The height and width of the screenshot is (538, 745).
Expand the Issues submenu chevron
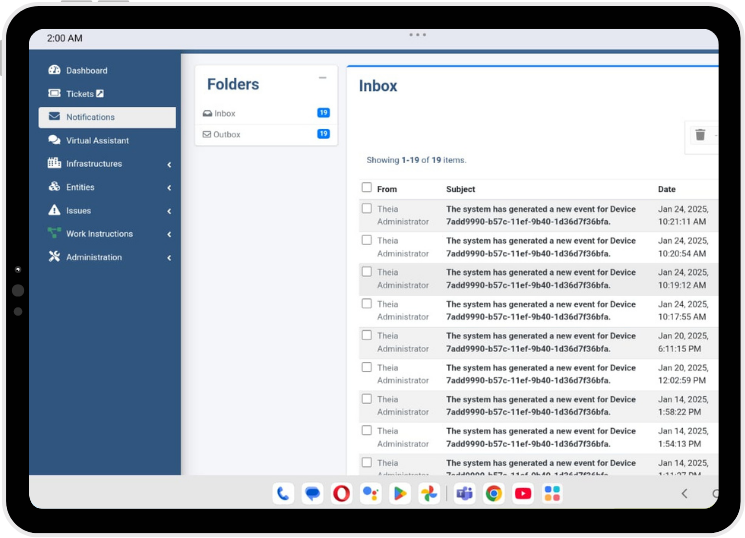point(169,211)
